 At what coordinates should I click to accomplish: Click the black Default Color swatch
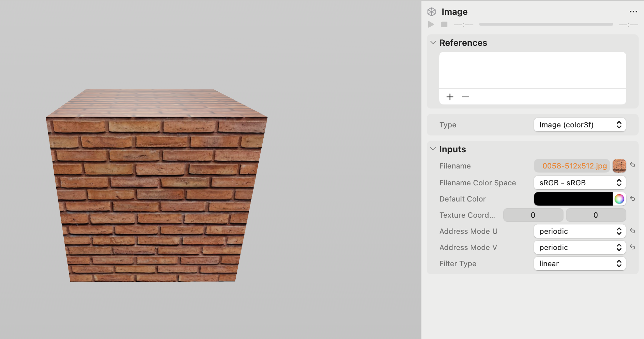point(573,199)
